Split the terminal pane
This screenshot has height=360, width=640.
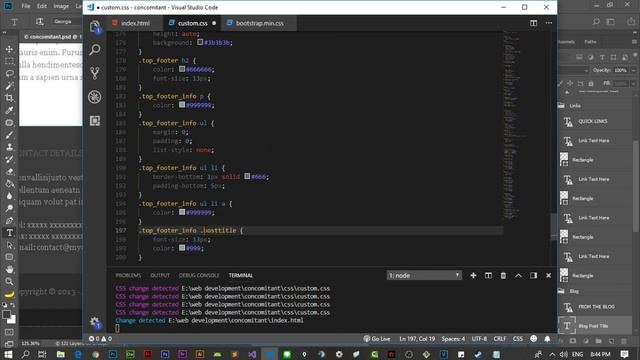tap(488, 276)
